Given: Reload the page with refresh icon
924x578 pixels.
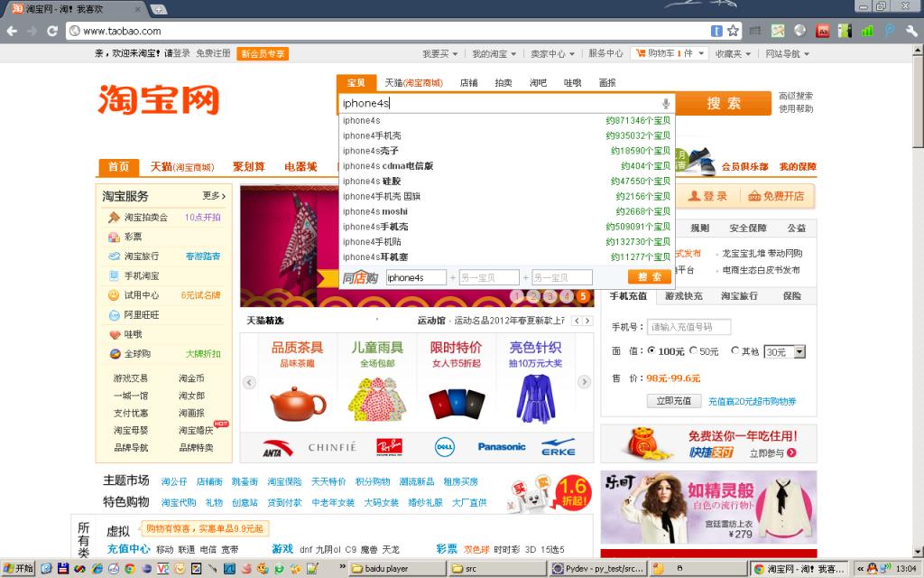Looking at the screenshot, I should [52, 32].
